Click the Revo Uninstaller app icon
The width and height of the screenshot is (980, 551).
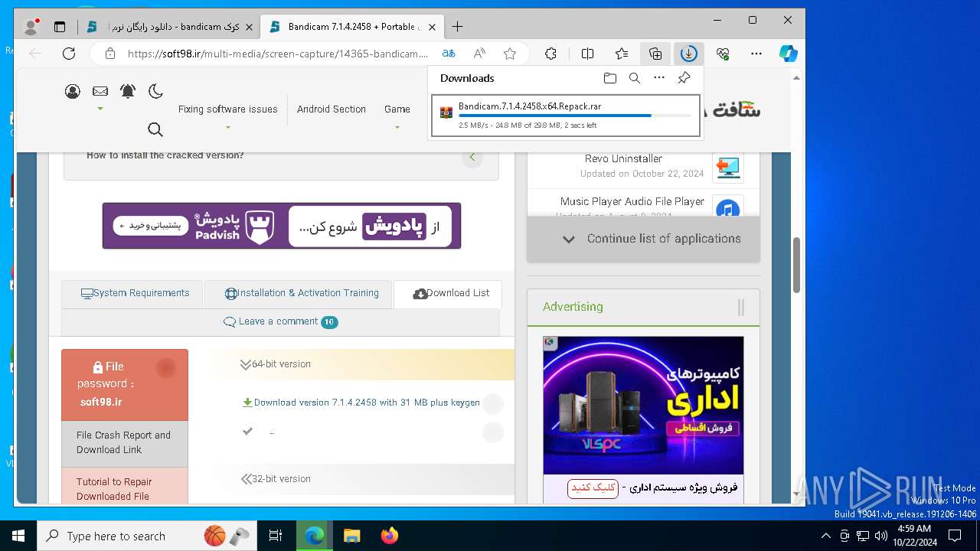pos(727,166)
